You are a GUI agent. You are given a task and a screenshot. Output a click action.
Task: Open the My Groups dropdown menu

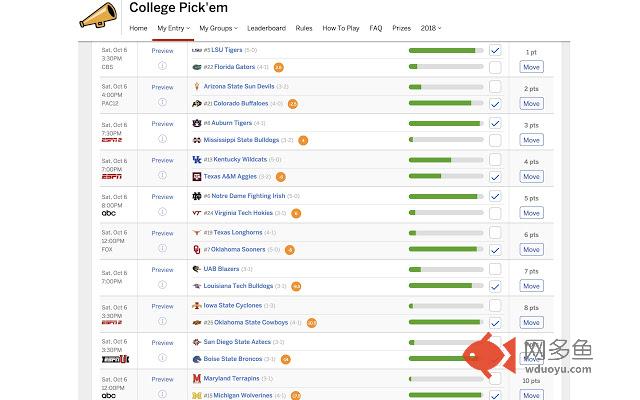[218, 28]
